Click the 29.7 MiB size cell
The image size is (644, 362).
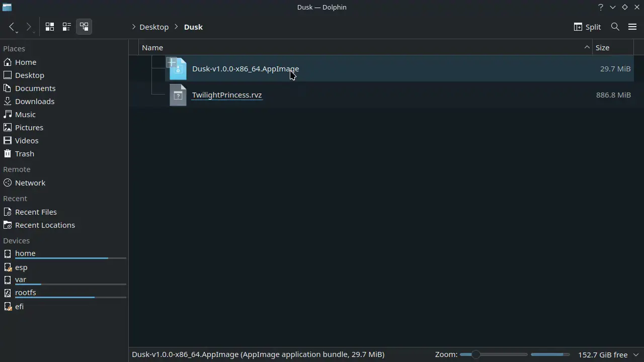615,69
